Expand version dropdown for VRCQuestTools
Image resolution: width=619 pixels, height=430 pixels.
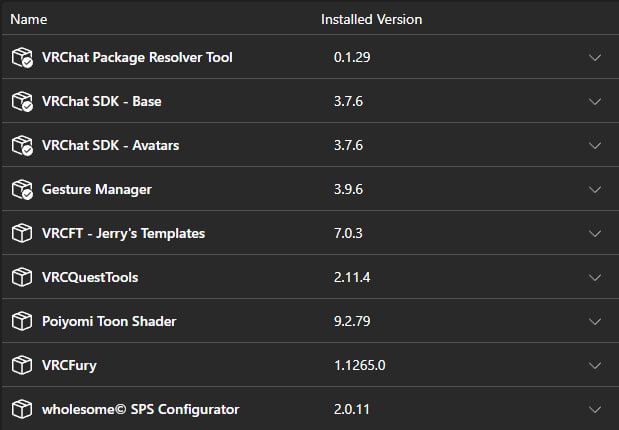[595, 277]
